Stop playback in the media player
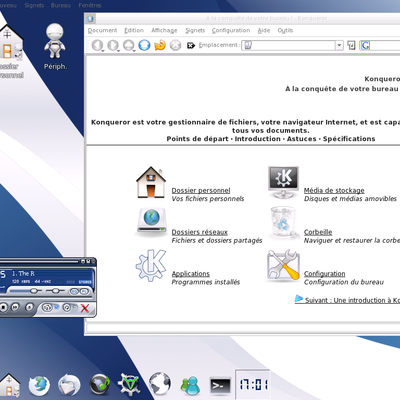Viewport: 400px width, 400px height. pos(4,307)
